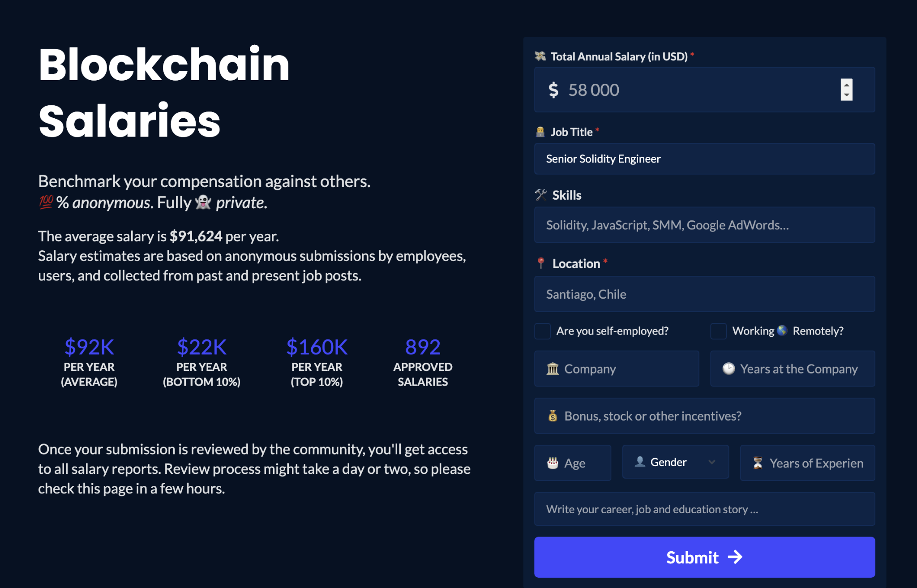Click into the Skills input field
Screen dimensions: 917x588
(704, 225)
